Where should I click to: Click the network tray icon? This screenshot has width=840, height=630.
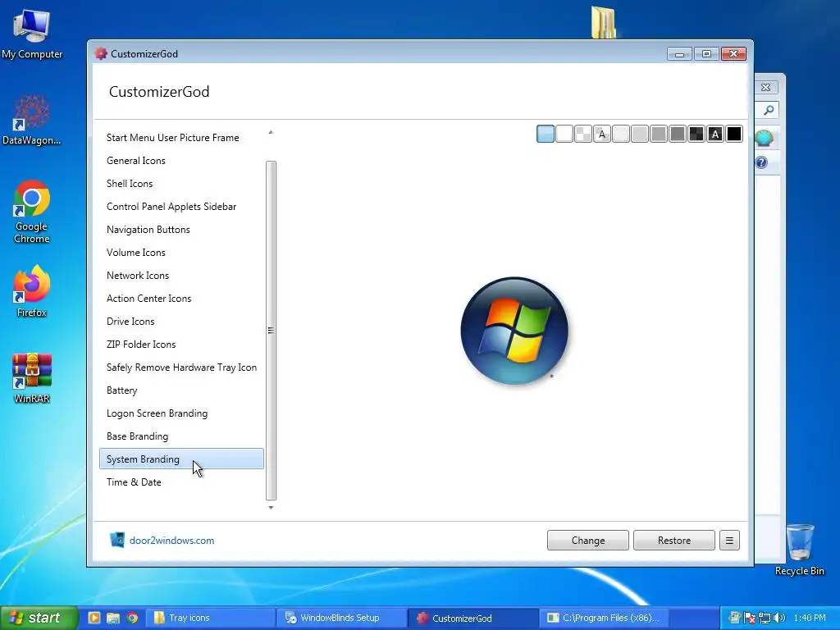pyautogui.click(x=765, y=618)
